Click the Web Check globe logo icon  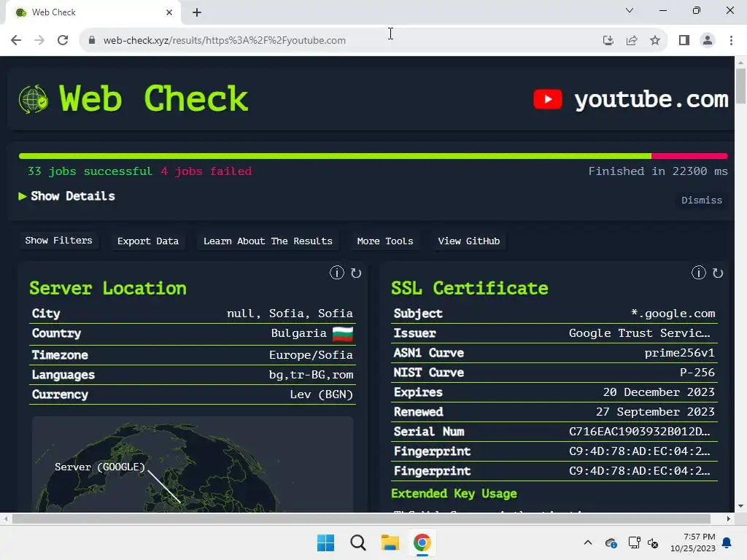[34, 99]
